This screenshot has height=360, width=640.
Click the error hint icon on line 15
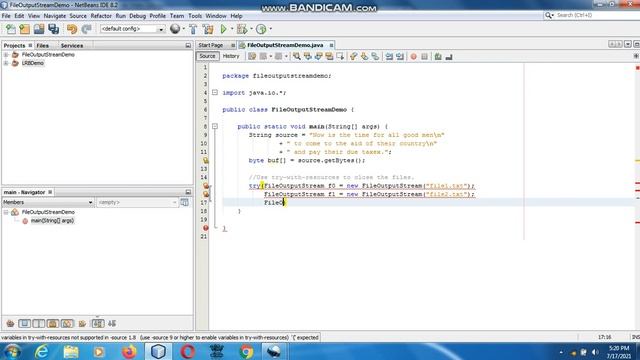(x=206, y=186)
